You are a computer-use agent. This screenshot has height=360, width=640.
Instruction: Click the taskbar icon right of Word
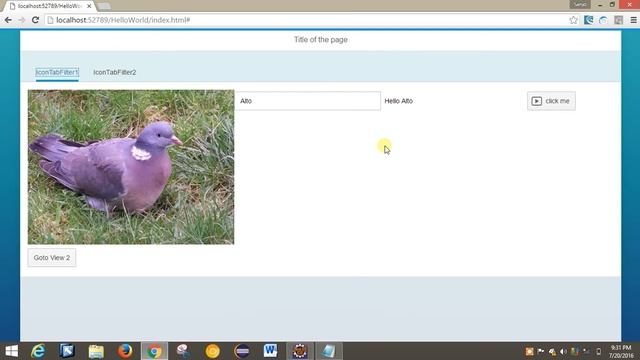pyautogui.click(x=300, y=351)
